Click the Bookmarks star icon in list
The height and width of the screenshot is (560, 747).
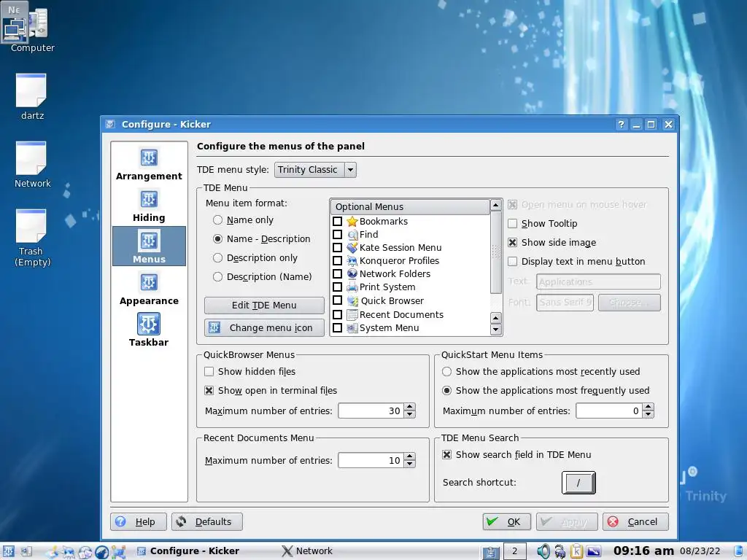(x=352, y=222)
